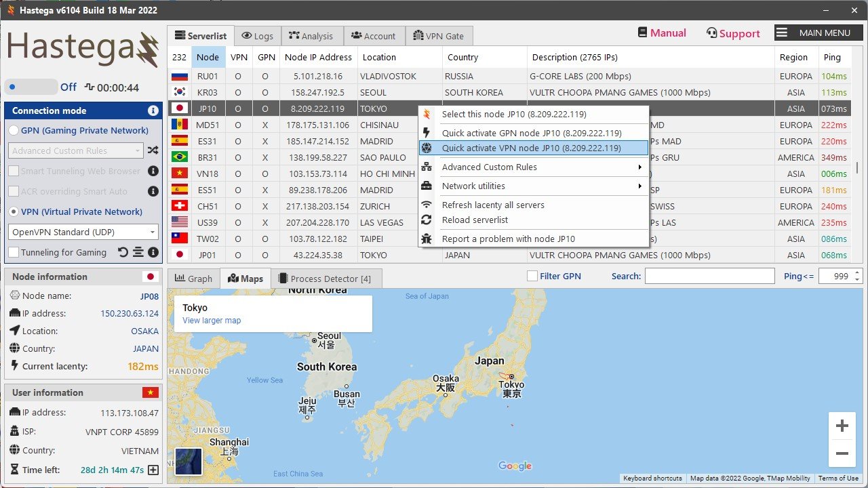Image resolution: width=868 pixels, height=488 pixels.
Task: Open the Account tab
Action: [x=374, y=36]
